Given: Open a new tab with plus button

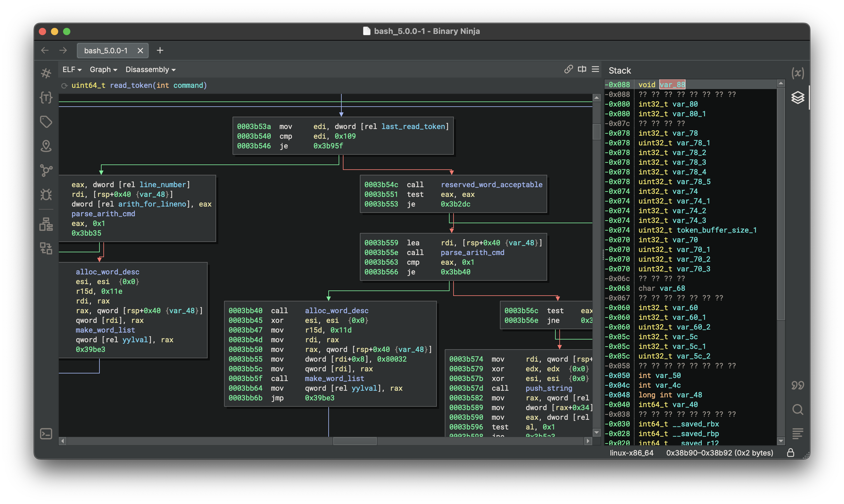Looking at the screenshot, I should click(x=160, y=51).
